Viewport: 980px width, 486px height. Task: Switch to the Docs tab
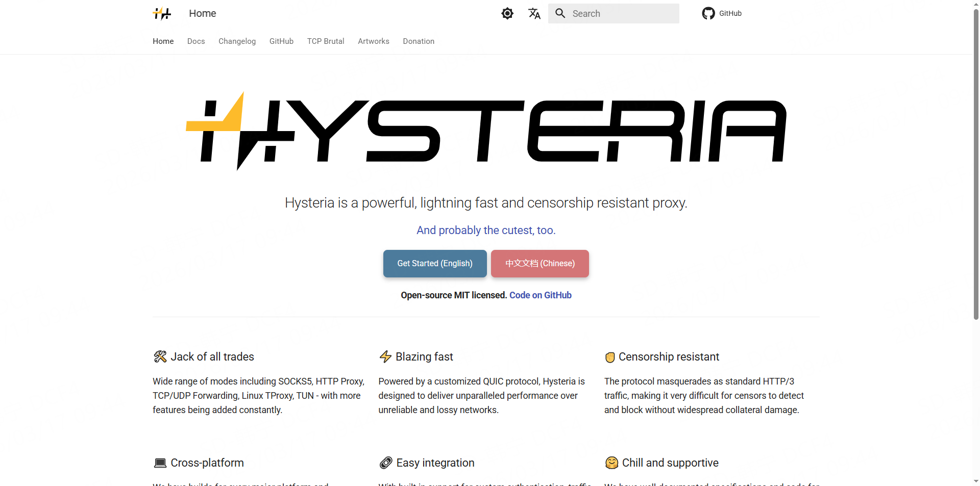(x=196, y=41)
